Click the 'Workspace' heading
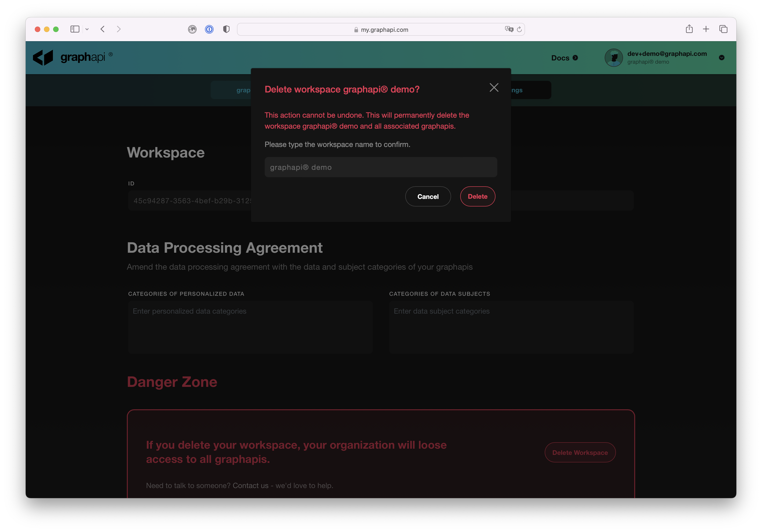 166,153
